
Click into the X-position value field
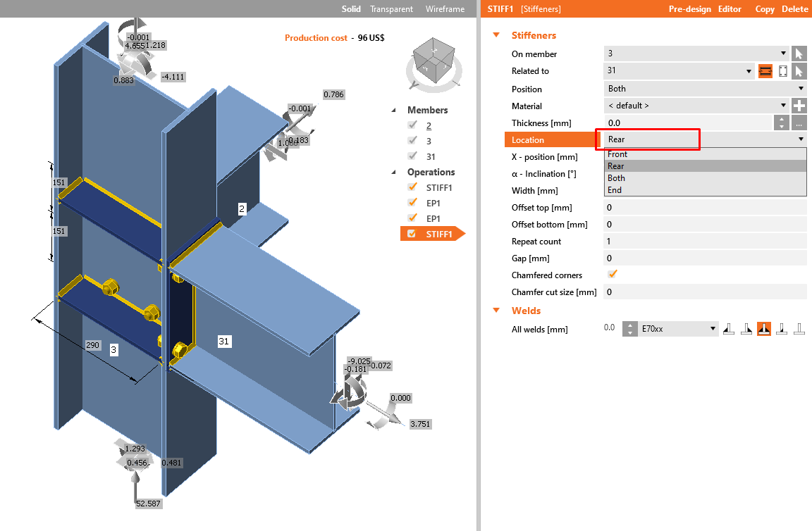point(705,156)
